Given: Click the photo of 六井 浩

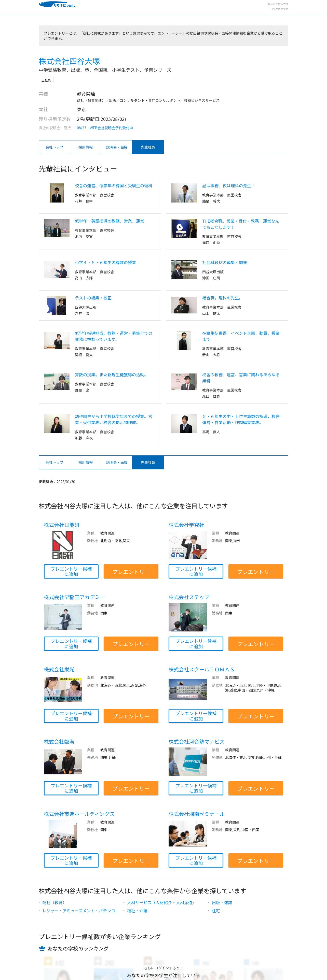Looking at the screenshot, I should (57, 305).
